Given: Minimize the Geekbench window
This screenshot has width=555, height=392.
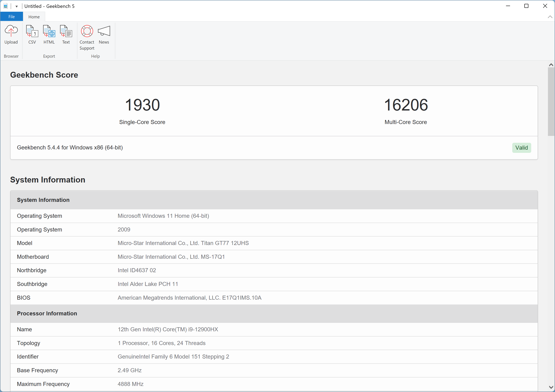Looking at the screenshot, I should tap(508, 6).
